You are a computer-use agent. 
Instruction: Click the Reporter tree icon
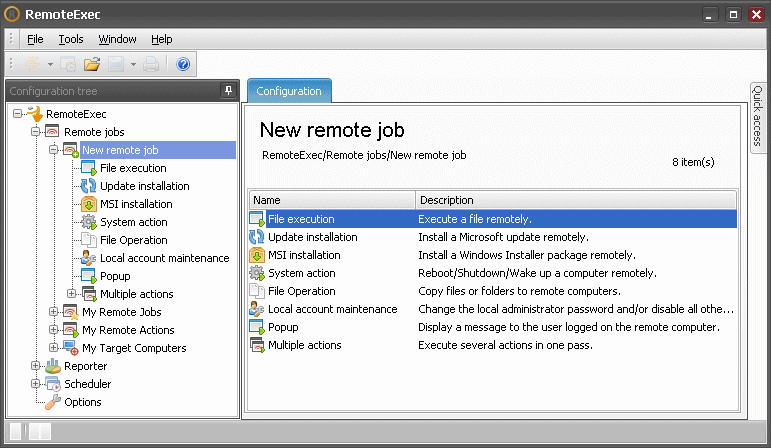[53, 366]
